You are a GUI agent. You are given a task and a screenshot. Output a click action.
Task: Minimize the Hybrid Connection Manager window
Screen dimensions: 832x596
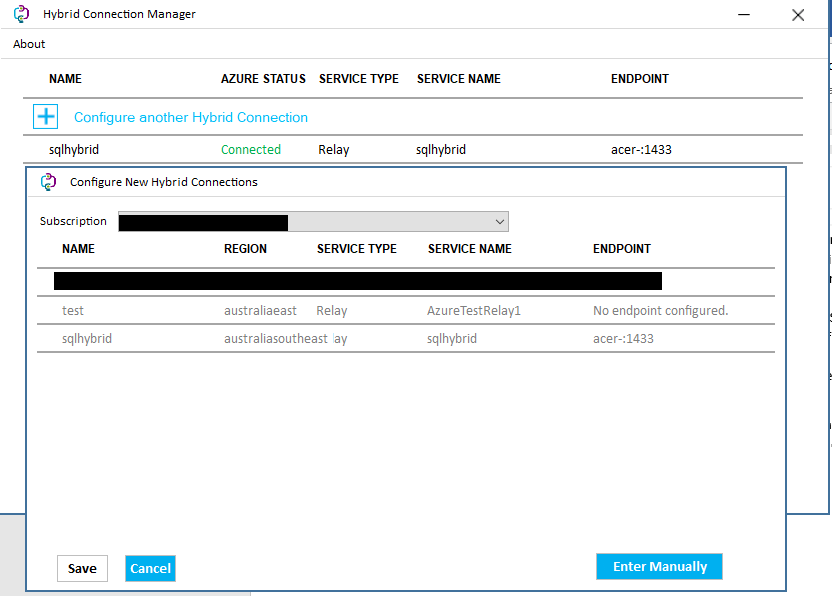coord(744,14)
